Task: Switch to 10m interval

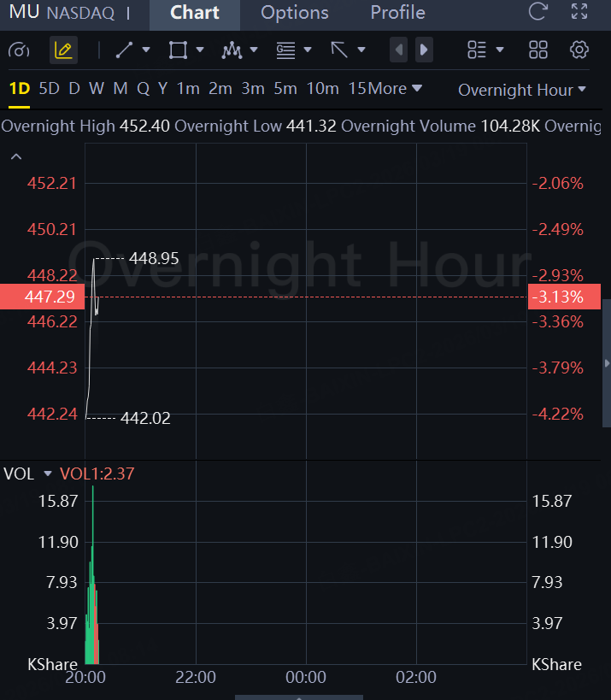Action: point(322,88)
